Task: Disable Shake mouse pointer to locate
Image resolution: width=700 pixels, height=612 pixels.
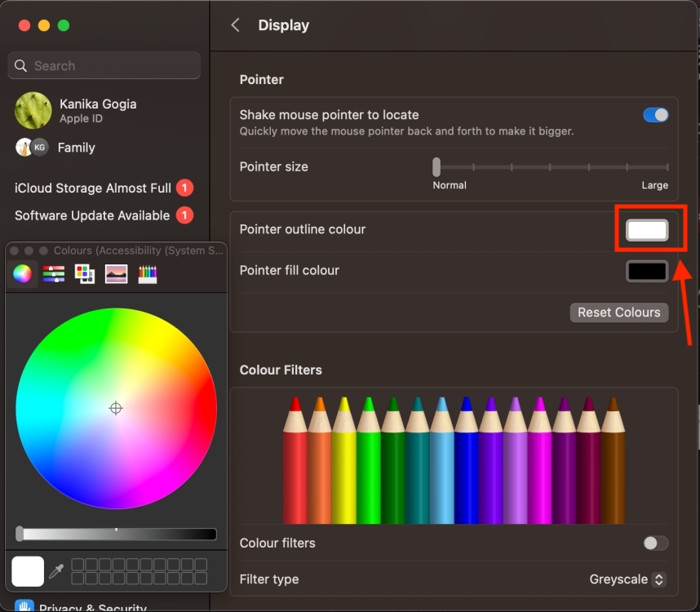Action: pyautogui.click(x=655, y=115)
